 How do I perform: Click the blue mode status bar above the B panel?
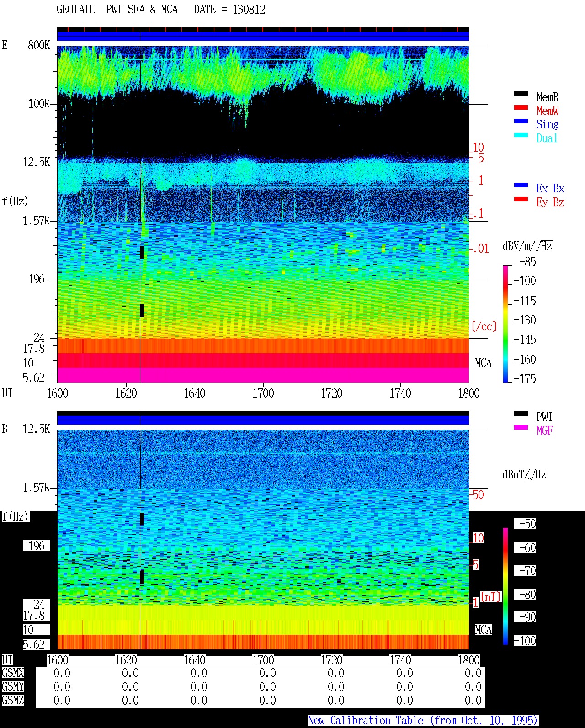click(263, 420)
